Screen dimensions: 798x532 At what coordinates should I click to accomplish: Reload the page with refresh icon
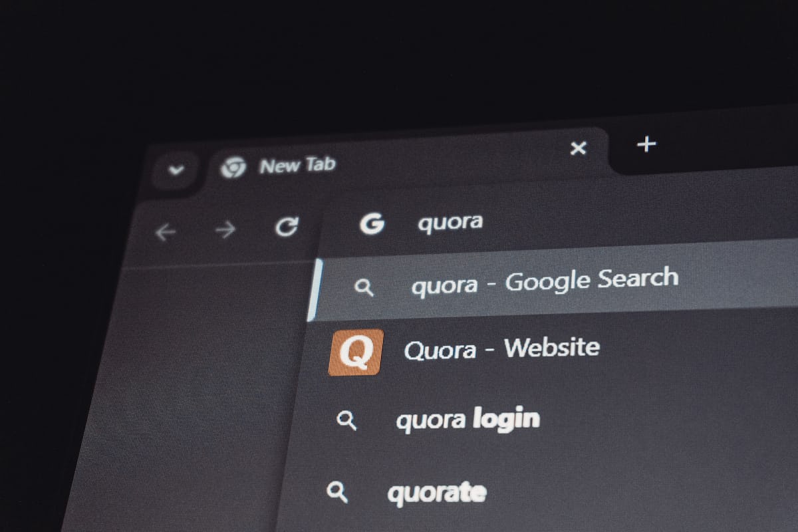(x=287, y=227)
